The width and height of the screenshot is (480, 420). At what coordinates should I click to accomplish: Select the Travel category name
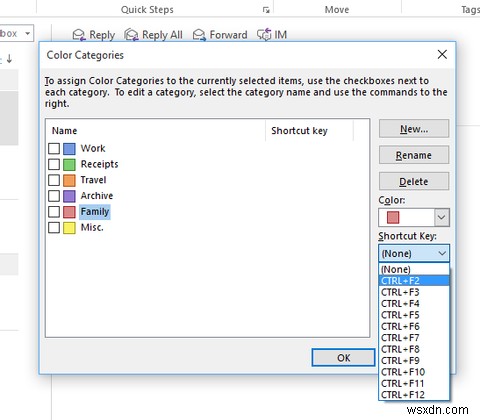tap(93, 180)
